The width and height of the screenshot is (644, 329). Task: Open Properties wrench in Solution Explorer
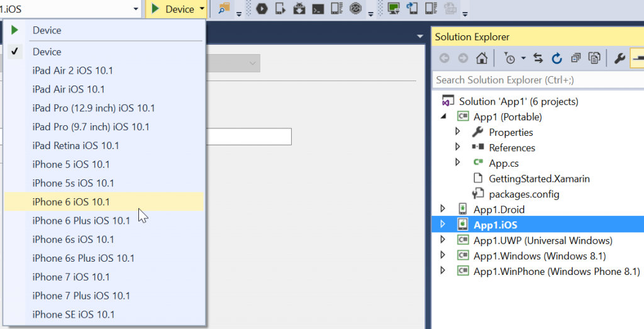point(619,59)
